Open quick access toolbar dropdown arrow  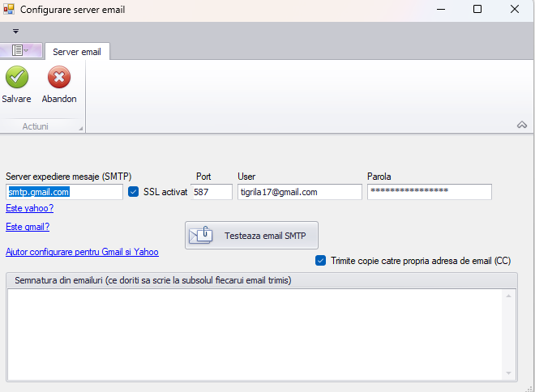15,31
